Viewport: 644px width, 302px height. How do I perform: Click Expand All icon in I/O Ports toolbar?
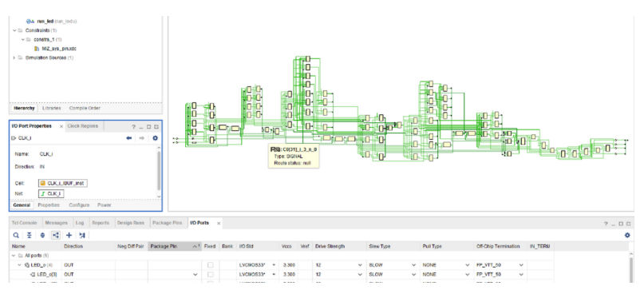coord(42,236)
